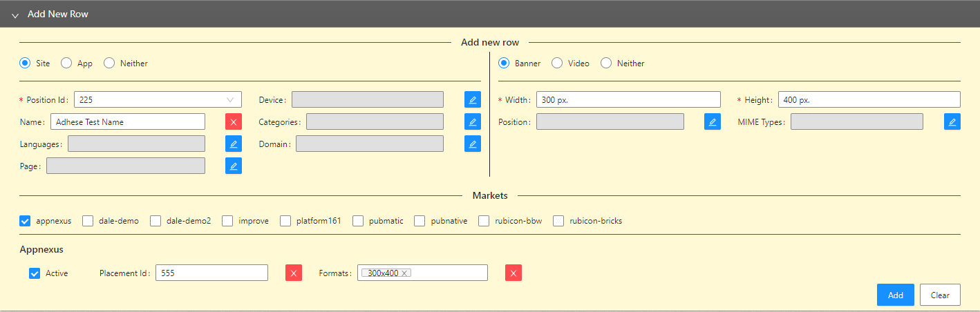Click the edit pencil for Domain field
This screenshot has height=312, width=980.
coord(472,144)
